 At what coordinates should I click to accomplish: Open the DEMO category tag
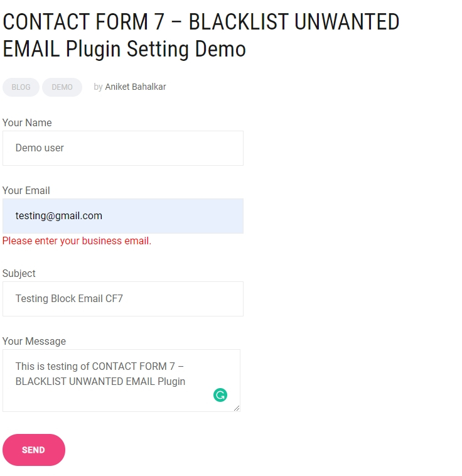[62, 87]
